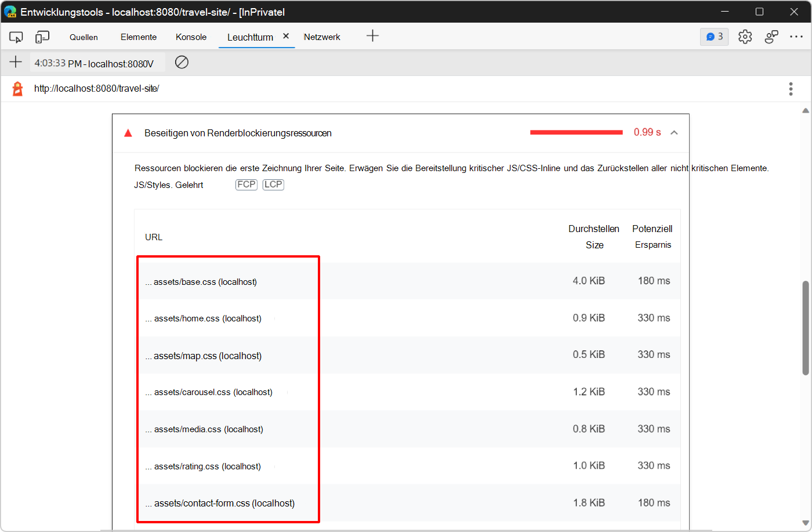Viewport: 812px width, 532px height.
Task: Open the http://localhost:8080/travel-site/ link
Action: point(96,88)
